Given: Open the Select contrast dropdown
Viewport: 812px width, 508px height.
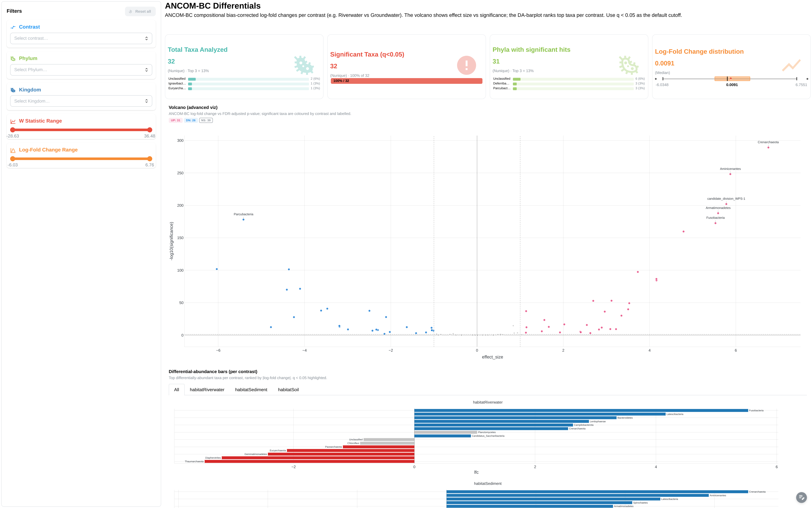Looking at the screenshot, I should coord(81,38).
